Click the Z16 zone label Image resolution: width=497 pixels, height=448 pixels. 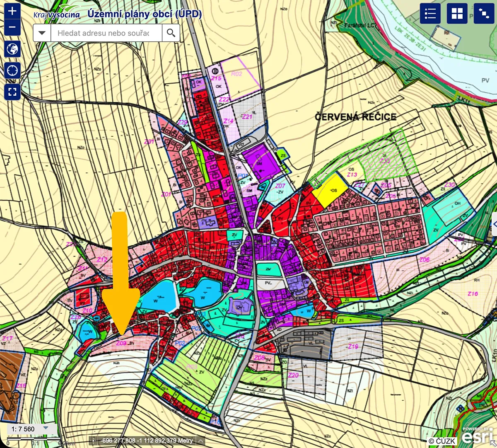[x=473, y=294]
